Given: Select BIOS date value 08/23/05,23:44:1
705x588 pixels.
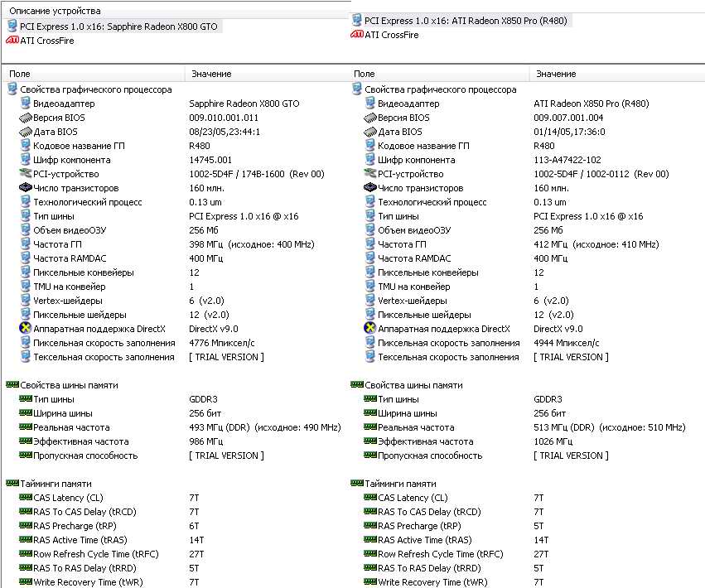Looking at the screenshot, I should pyautogui.click(x=225, y=132).
